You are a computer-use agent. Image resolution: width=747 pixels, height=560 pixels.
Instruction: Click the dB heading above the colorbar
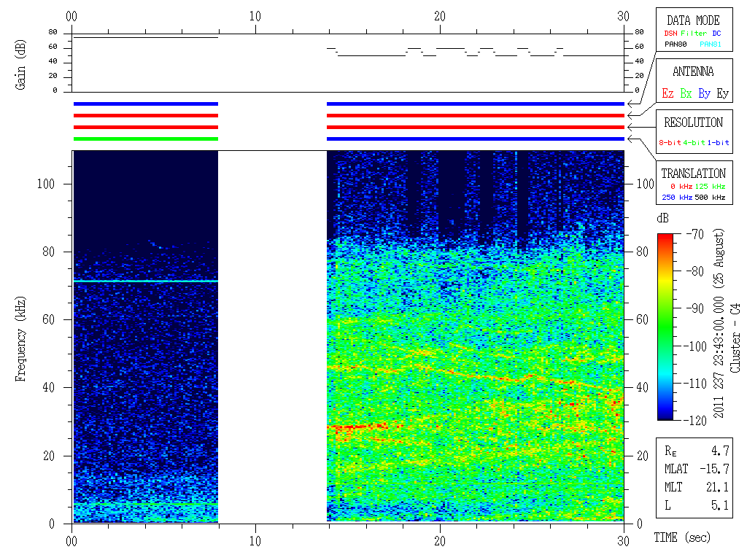click(x=662, y=218)
